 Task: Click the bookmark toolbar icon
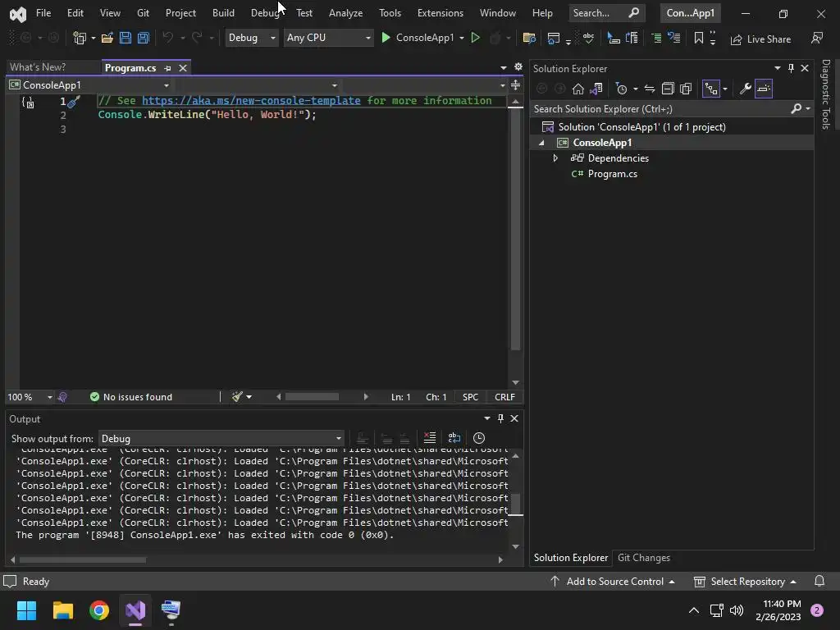699,38
